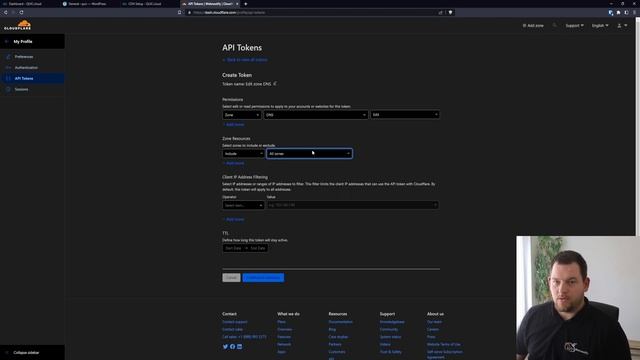The height and width of the screenshot is (360, 640).
Task: Click Back to view all tokens link
Action: click(245, 60)
